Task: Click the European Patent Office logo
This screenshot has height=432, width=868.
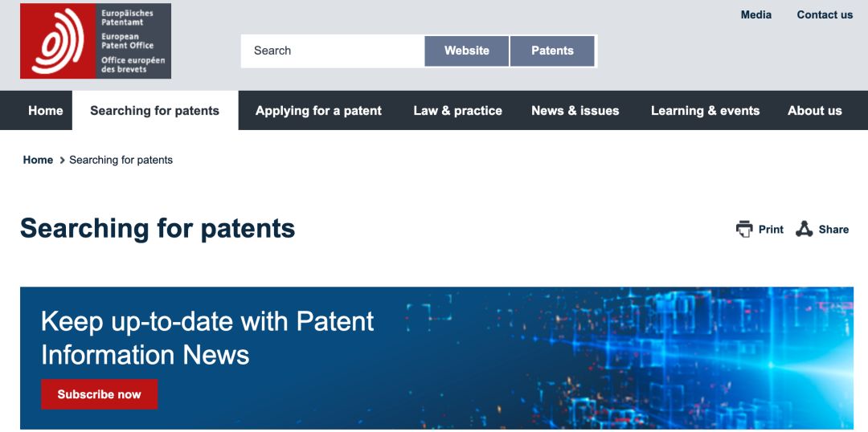Action: pos(95,41)
